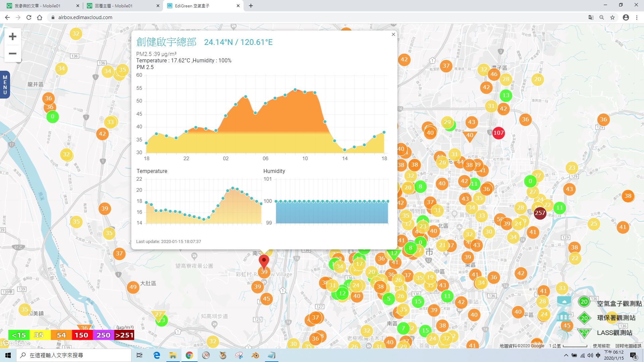Open the translate page icon

(x=591, y=17)
